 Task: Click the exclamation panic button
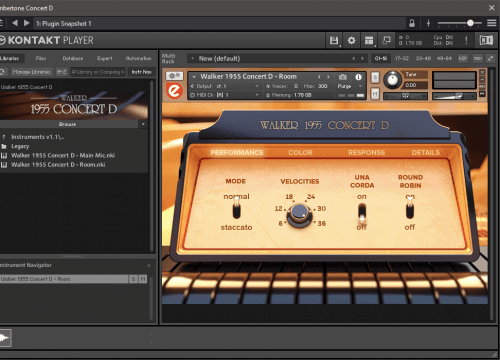click(x=466, y=40)
